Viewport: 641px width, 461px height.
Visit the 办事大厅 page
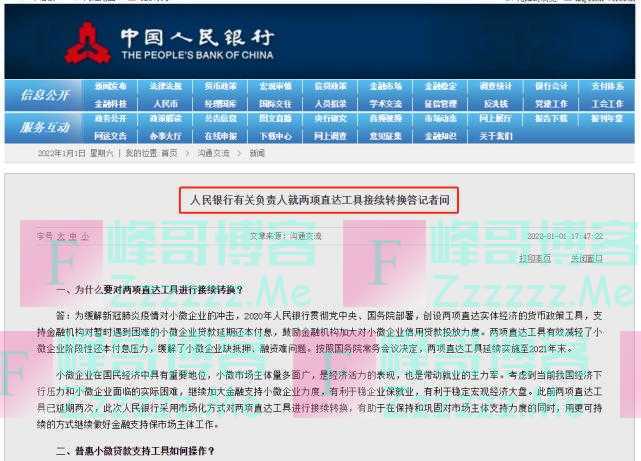coord(166,136)
